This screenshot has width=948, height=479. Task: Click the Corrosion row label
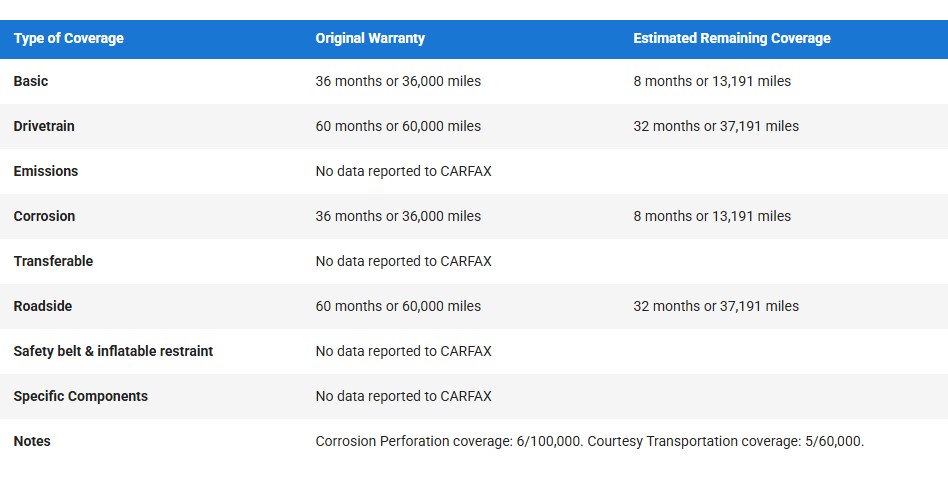(44, 216)
